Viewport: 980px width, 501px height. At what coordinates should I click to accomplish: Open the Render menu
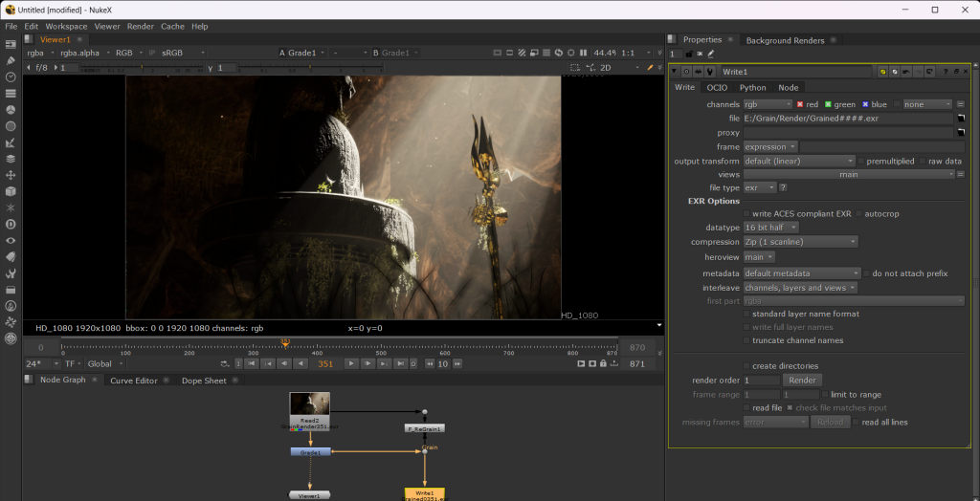coord(141,26)
